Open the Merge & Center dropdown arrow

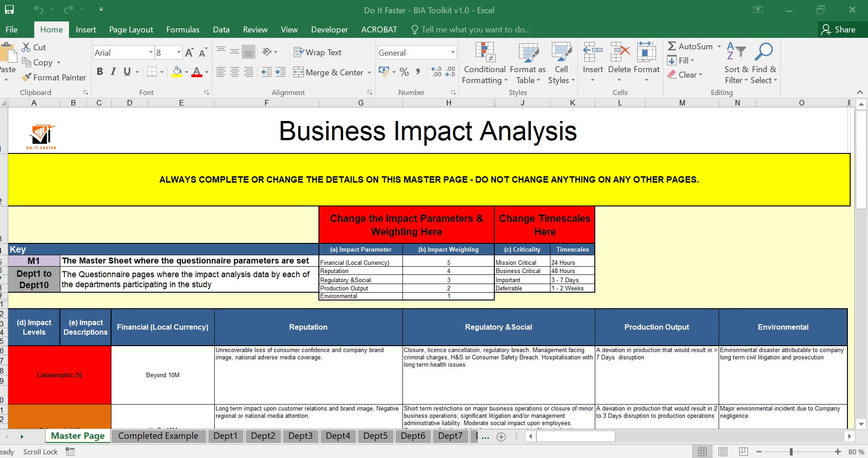coord(369,73)
